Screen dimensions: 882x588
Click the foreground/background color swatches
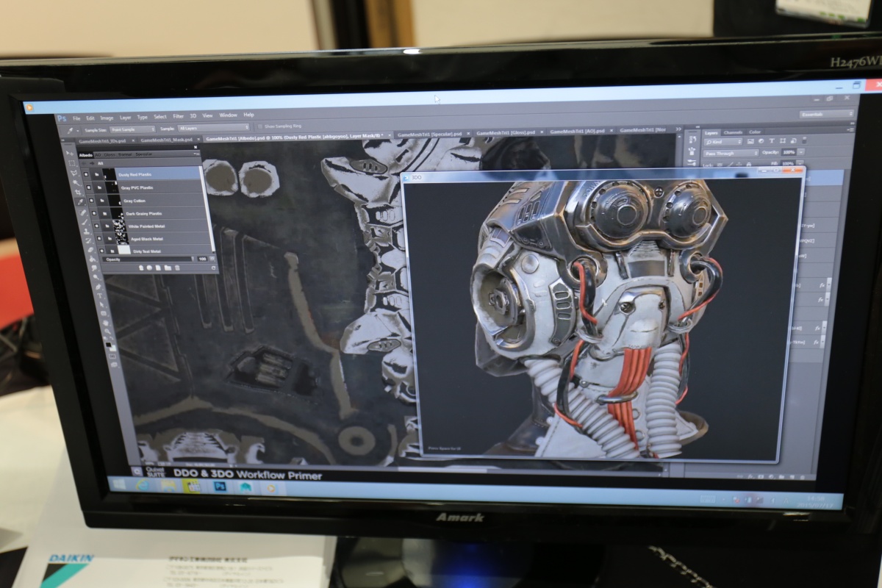pyautogui.click(x=110, y=346)
